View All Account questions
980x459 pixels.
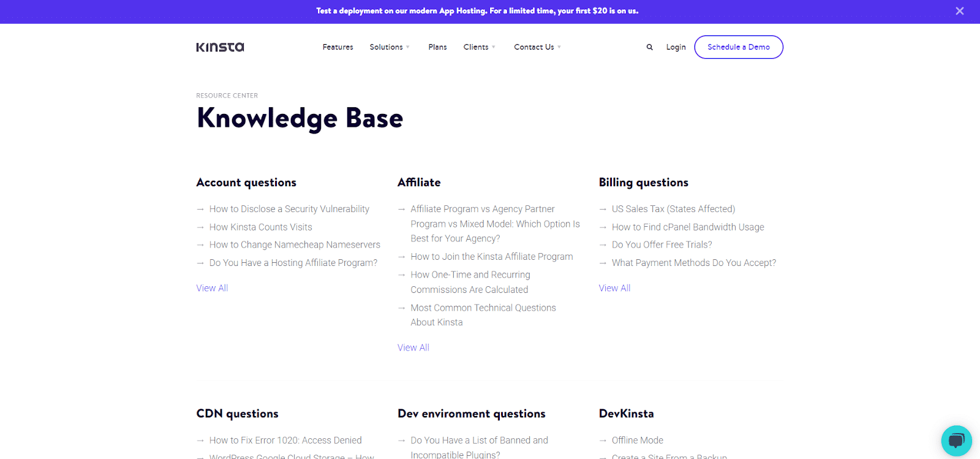click(212, 288)
